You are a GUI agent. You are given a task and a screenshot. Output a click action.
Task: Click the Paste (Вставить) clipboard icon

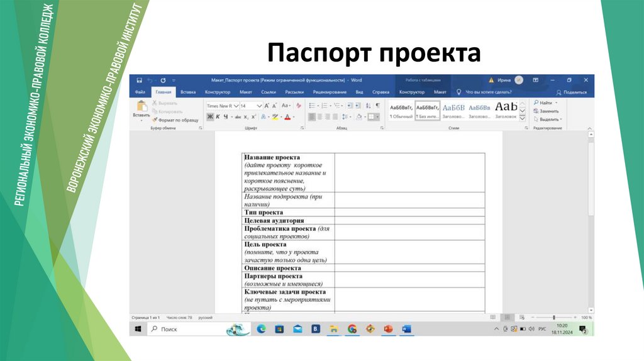(141, 106)
